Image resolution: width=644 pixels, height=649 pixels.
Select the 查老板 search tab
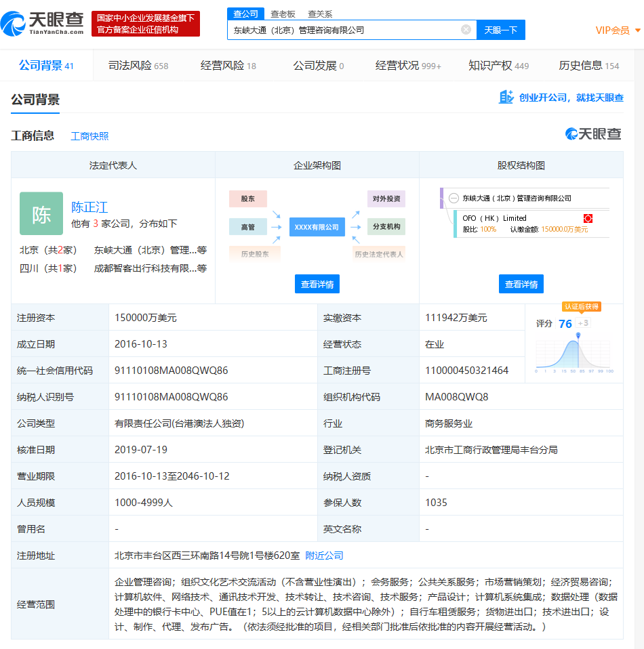click(283, 14)
